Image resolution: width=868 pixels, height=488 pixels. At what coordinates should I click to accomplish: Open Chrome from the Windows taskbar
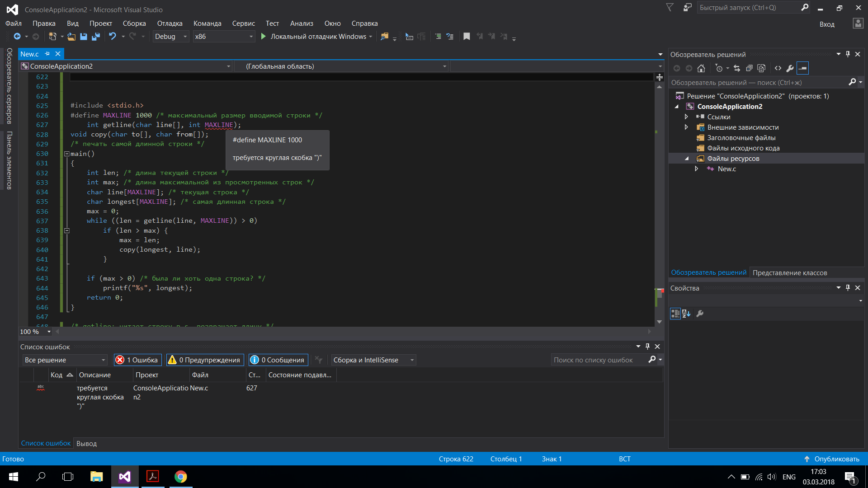[x=181, y=477]
